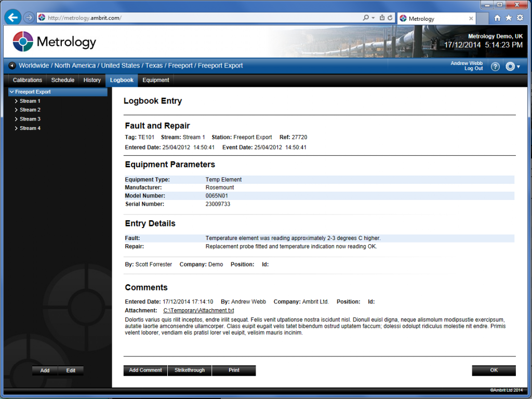This screenshot has width=532, height=399.
Task: Open the settings gear in the navigation bar
Action: pos(510,66)
